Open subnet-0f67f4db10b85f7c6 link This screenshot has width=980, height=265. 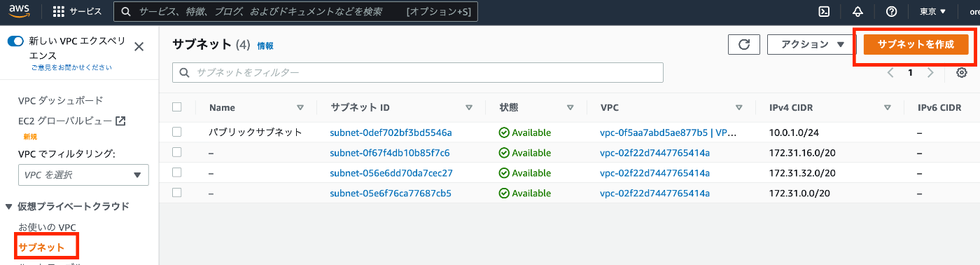(390, 152)
